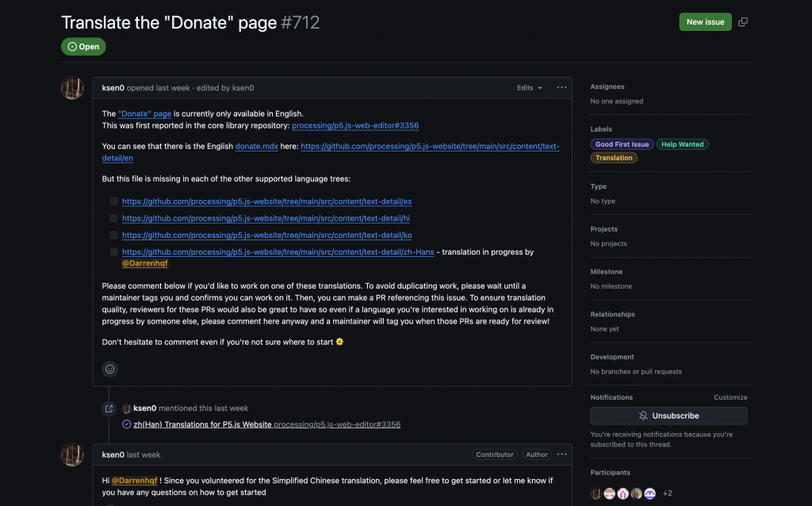Click the @Darrenhqf mention in the "Hi" comment

tap(134, 481)
